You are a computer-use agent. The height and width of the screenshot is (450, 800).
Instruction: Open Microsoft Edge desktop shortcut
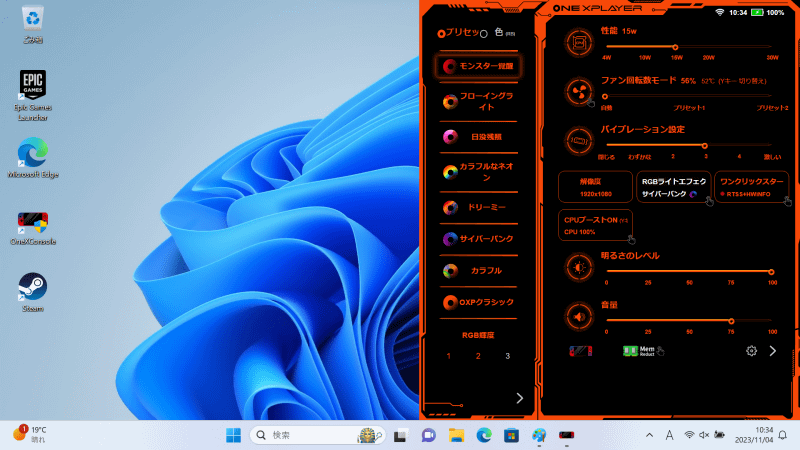click(33, 158)
